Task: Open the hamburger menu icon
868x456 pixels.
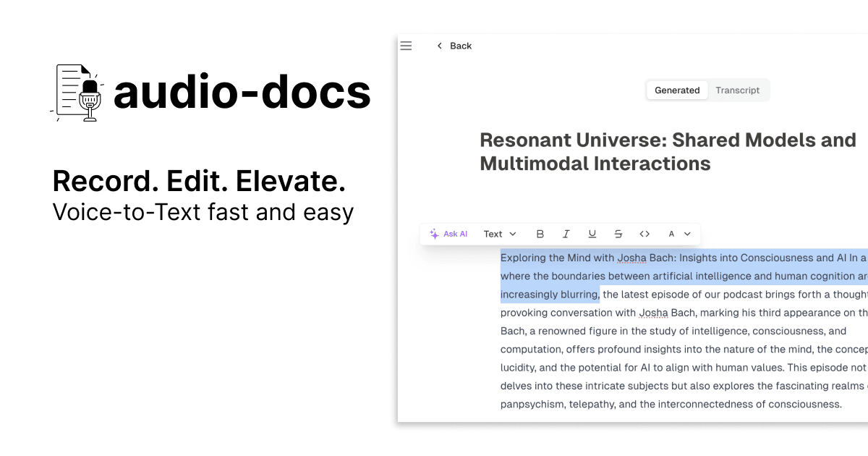Action: click(406, 46)
